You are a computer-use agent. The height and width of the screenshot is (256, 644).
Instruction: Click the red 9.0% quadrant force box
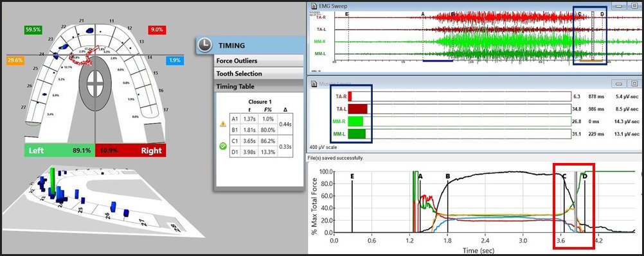point(157,30)
